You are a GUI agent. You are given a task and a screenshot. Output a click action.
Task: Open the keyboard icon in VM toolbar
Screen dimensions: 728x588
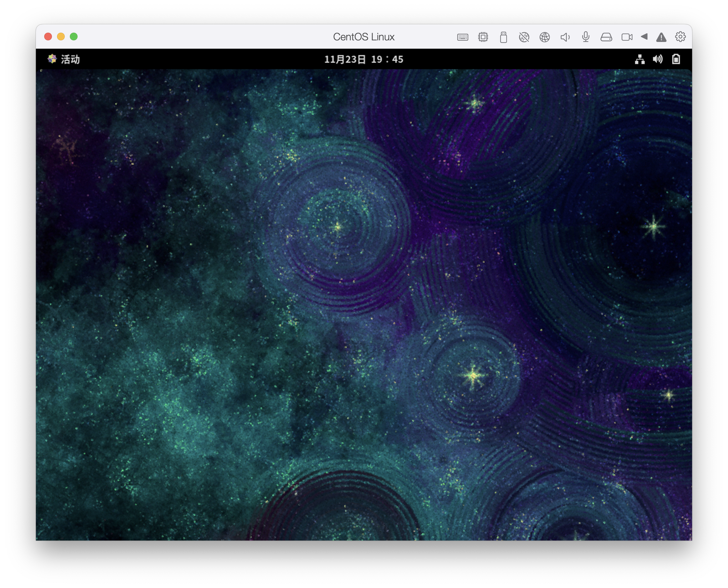point(463,37)
